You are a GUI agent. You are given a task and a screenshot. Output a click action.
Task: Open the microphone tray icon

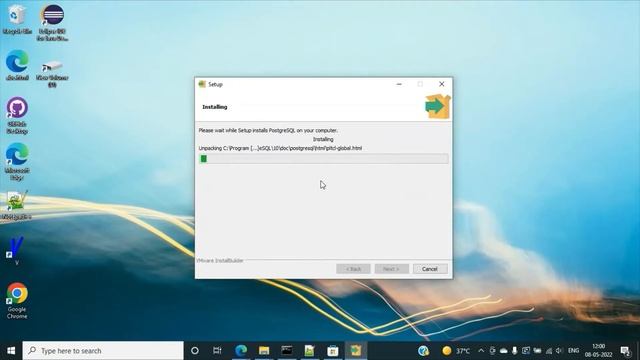(515, 351)
